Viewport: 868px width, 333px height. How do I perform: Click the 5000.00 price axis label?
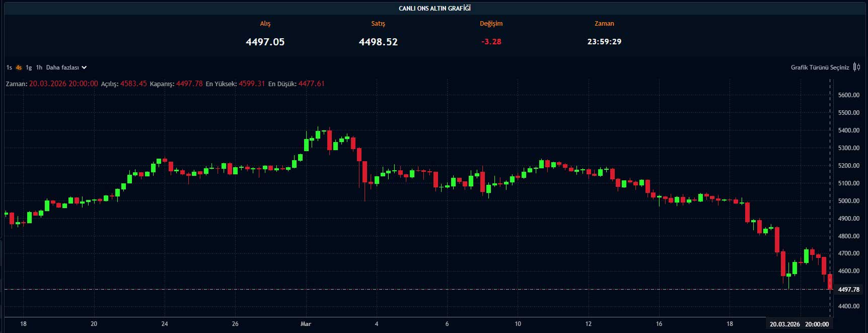coord(848,201)
